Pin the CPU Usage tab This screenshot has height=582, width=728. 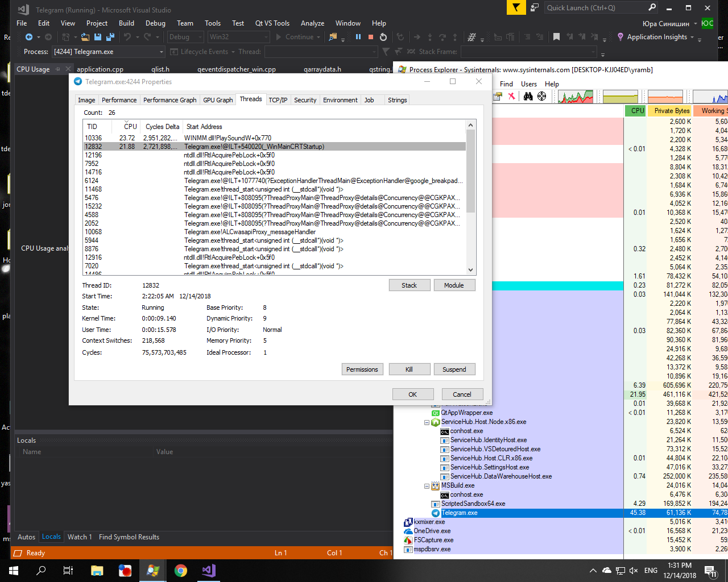[57, 69]
